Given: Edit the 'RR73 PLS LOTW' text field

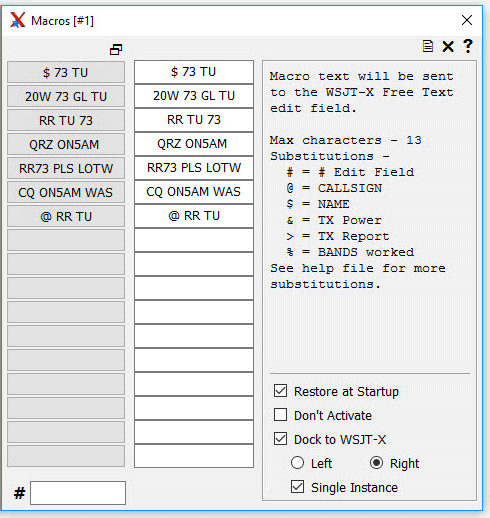Looking at the screenshot, I should (x=194, y=168).
